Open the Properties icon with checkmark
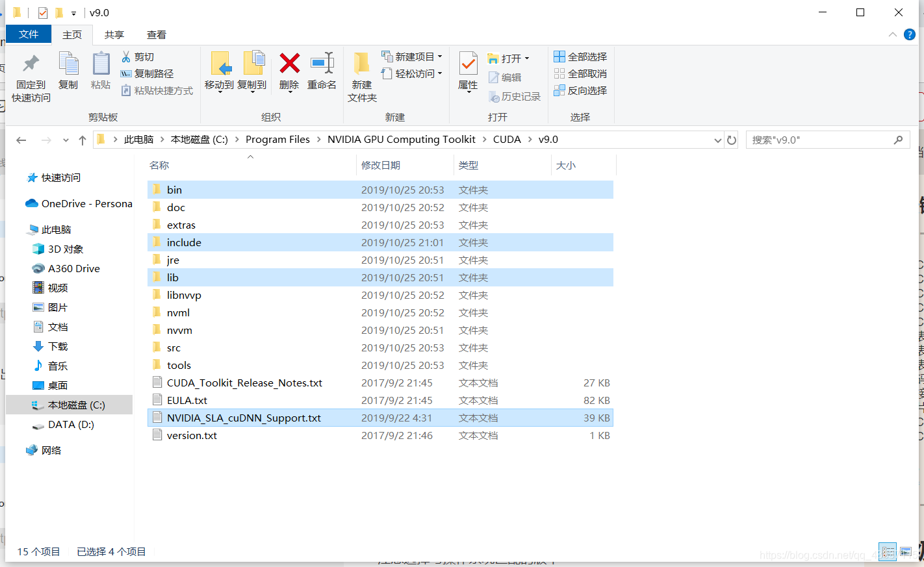The height and width of the screenshot is (567, 924). click(x=468, y=64)
